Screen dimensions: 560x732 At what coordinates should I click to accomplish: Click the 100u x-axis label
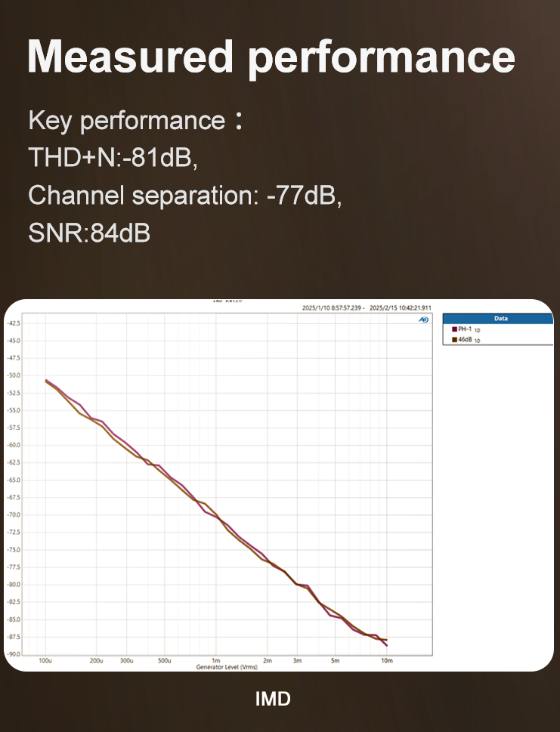pos(45,660)
